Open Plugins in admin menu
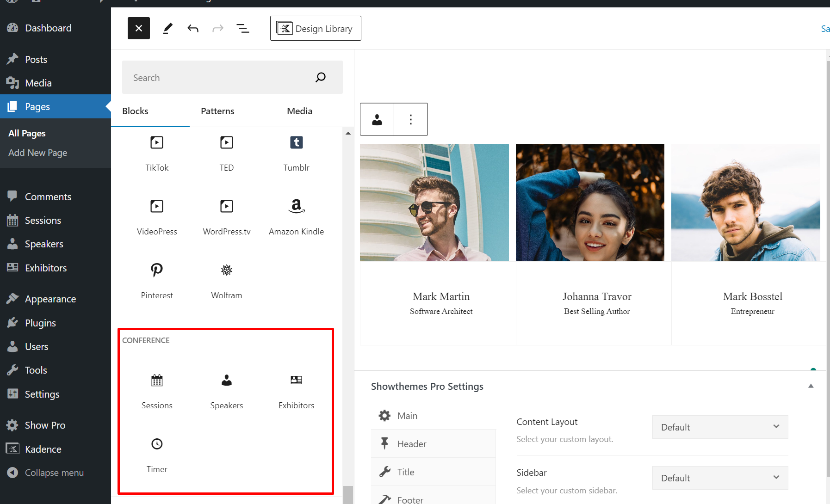The height and width of the screenshot is (504, 830). 56,323
